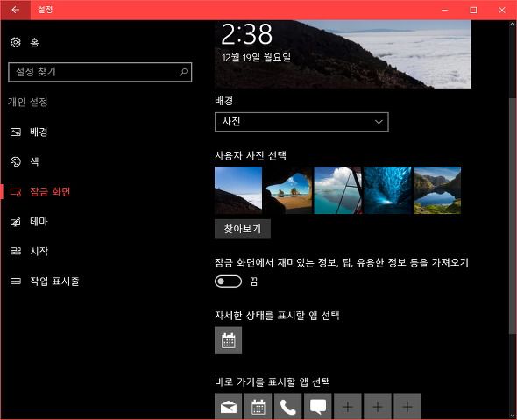This screenshot has height=420, width=517.
Task: Select the Phone quick status app icon
Action: [287, 407]
